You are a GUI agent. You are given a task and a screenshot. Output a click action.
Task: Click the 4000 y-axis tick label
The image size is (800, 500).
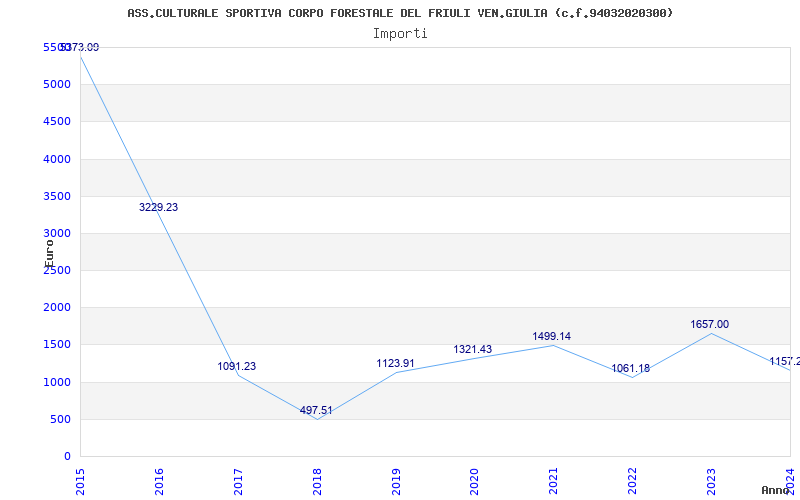pos(57,159)
